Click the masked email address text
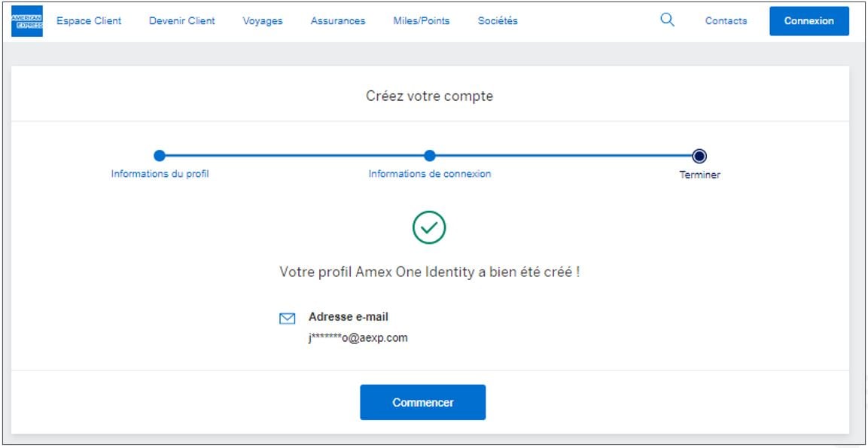 tap(358, 338)
